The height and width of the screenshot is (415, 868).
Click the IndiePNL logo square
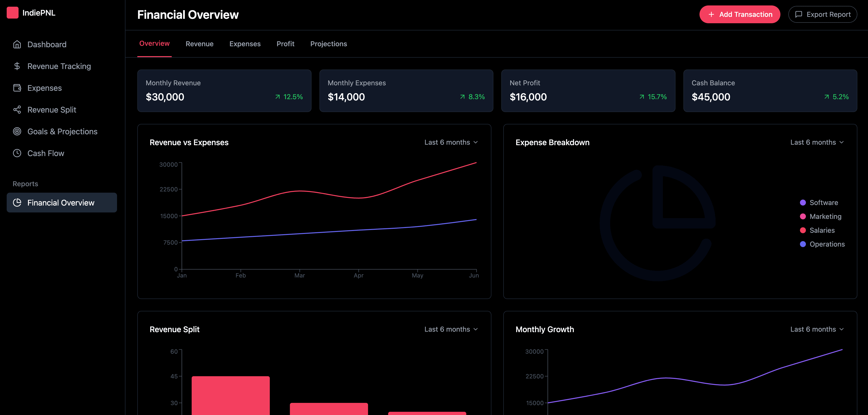12,13
